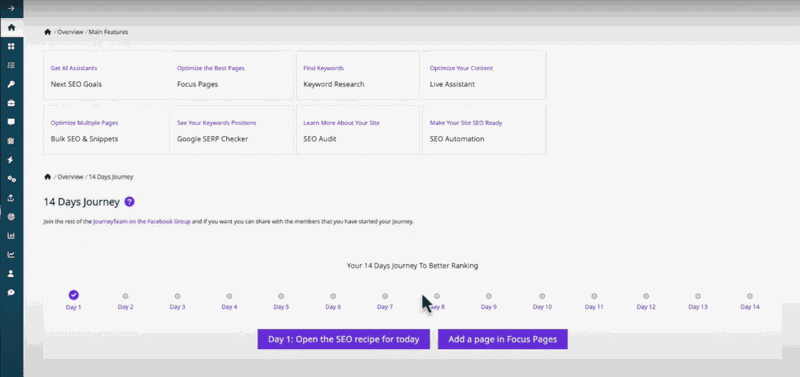
Task: Follow the JourneyTeam on the Facebook Group link
Action: point(142,222)
